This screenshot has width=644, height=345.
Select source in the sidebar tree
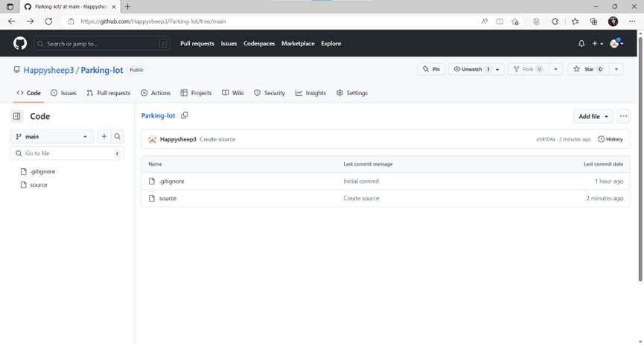point(39,185)
